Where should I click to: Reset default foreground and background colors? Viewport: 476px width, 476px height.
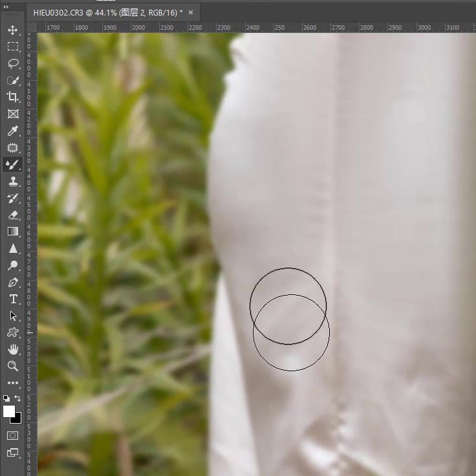coord(6,398)
